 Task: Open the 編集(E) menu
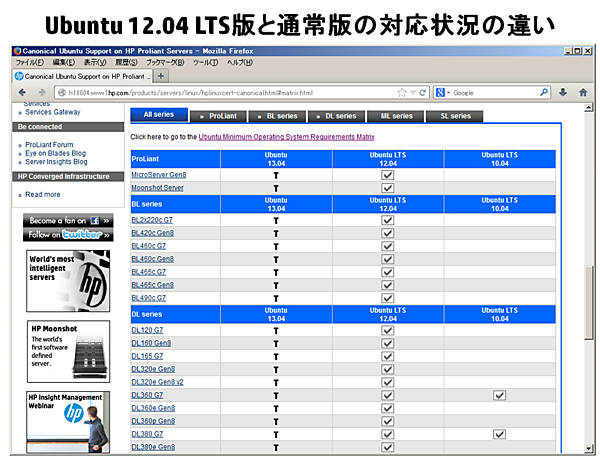(63, 62)
